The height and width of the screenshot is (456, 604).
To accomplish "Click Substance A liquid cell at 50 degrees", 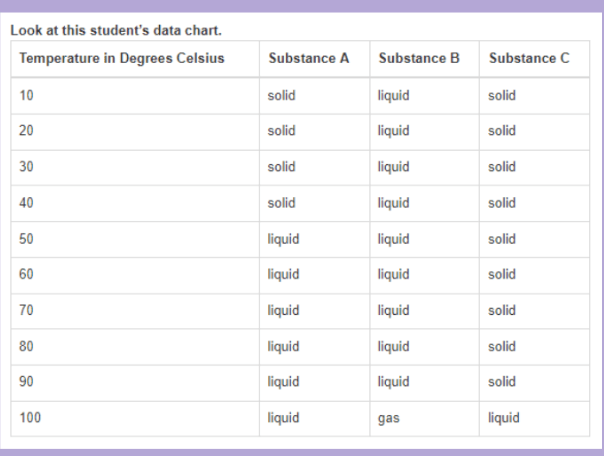I will 315,239.
